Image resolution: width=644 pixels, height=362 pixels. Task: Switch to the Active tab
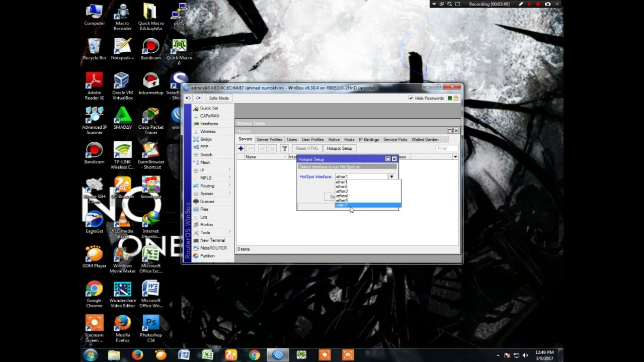coord(334,139)
